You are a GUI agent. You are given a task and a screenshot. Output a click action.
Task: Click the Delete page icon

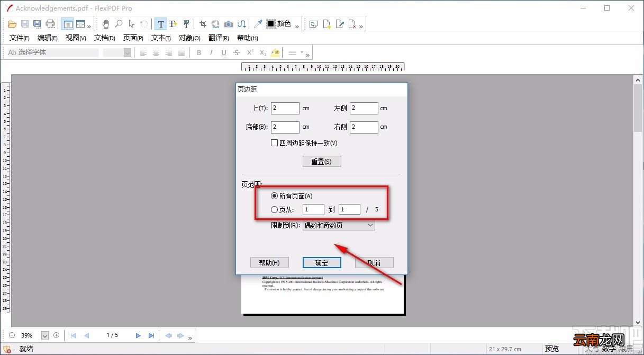click(352, 24)
